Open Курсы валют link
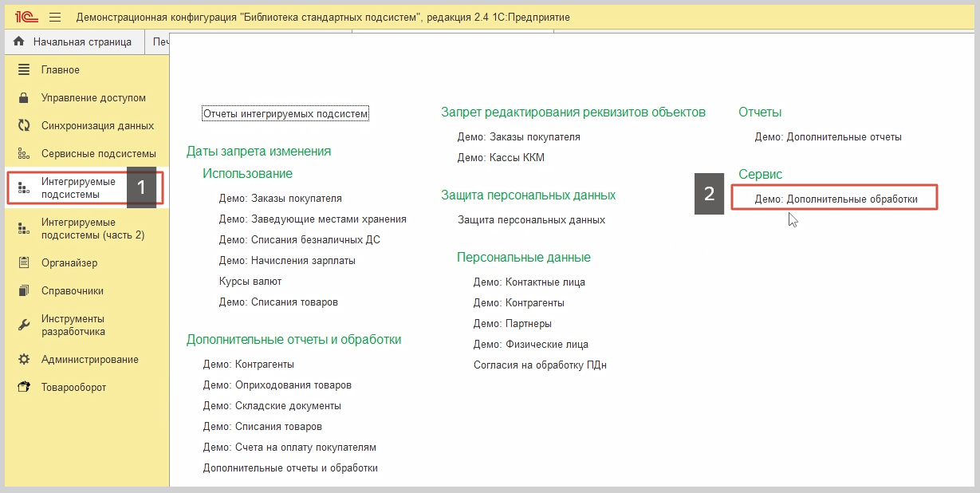The height and width of the screenshot is (493, 980). tap(250, 282)
